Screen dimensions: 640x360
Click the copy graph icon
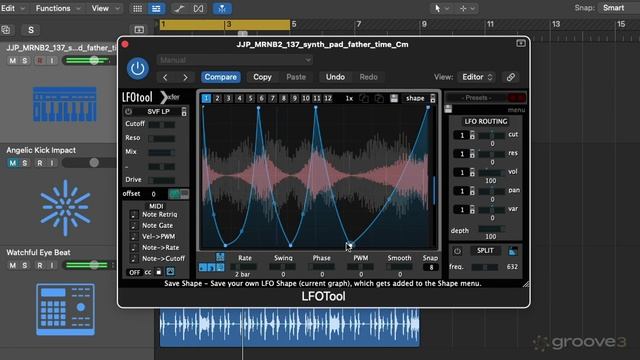pos(364,98)
